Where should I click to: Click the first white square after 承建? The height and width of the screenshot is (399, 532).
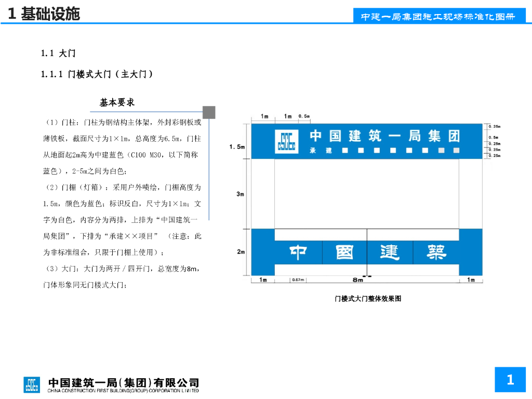tap(345, 151)
